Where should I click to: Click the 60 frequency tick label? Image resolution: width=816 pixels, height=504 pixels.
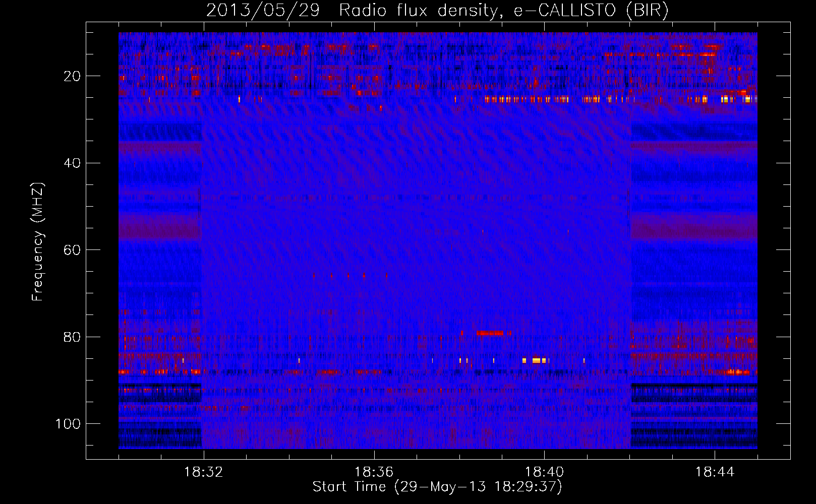72,250
